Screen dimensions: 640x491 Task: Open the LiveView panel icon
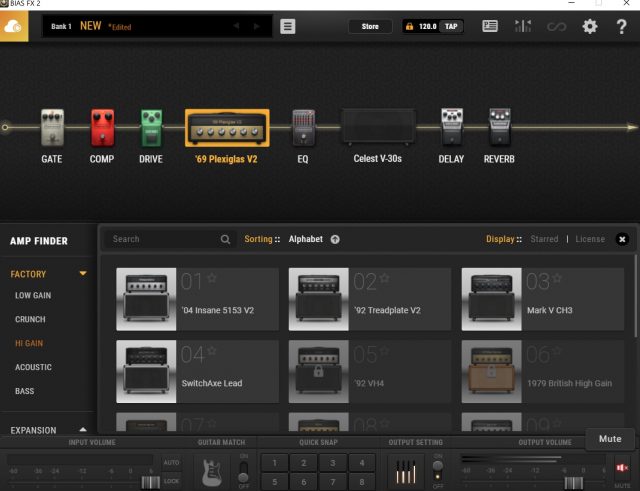tap(490, 26)
